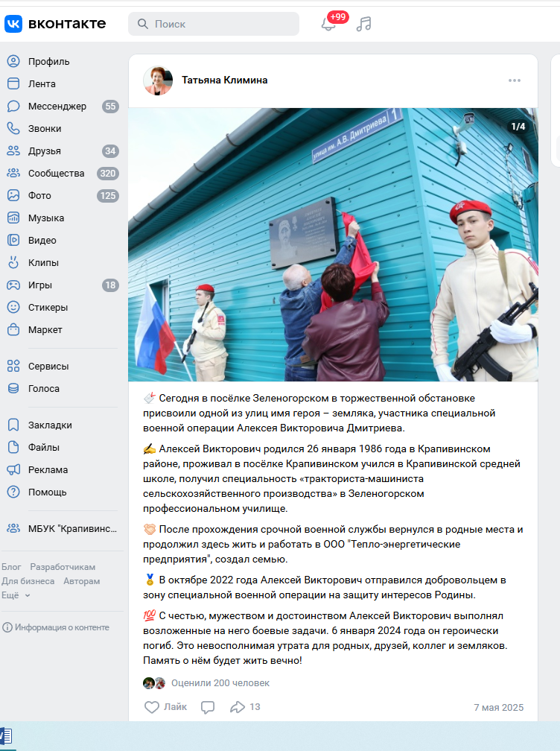Open Друзья from left menu
560x751 pixels.
pyautogui.click(x=45, y=151)
